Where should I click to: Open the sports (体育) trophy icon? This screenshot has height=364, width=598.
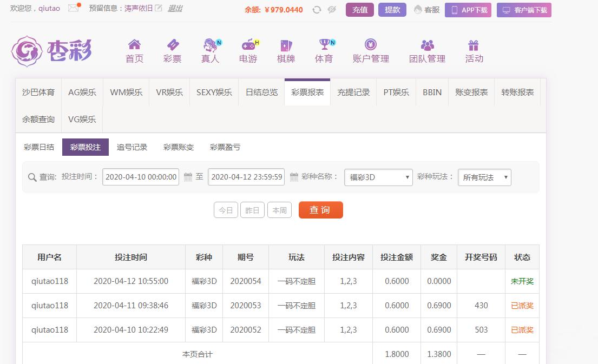(324, 45)
